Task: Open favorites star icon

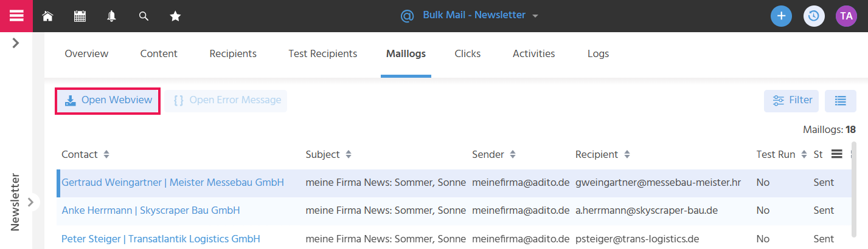Action: tap(175, 16)
